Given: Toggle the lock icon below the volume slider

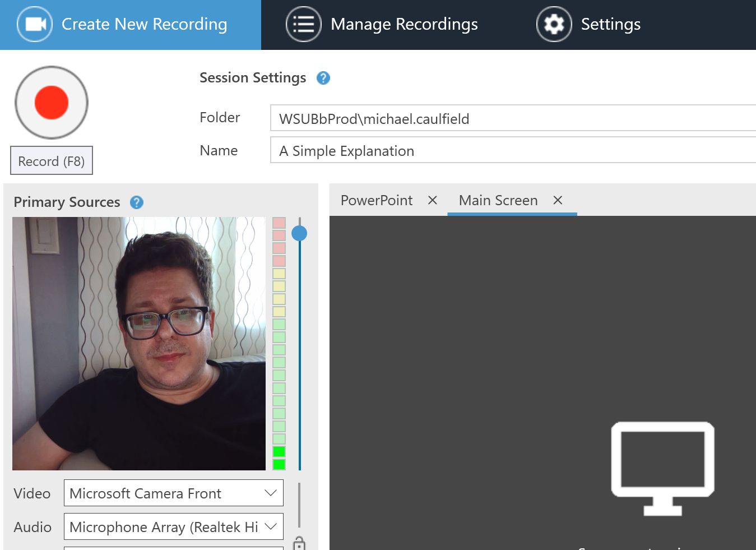Looking at the screenshot, I should [x=299, y=544].
